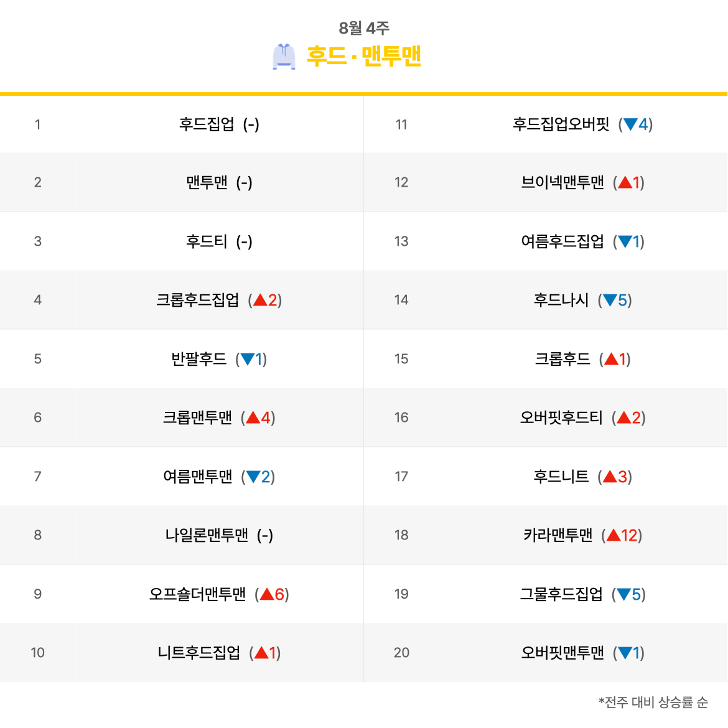The image size is (728, 728).
Task: Click the red up arrow beside 후드니트
Action: 610,477
